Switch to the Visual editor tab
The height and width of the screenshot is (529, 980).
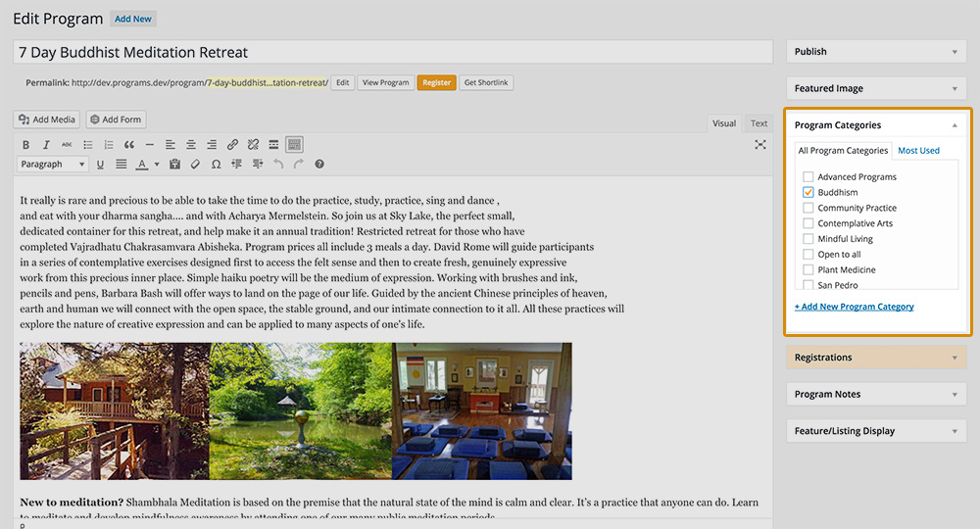724,123
